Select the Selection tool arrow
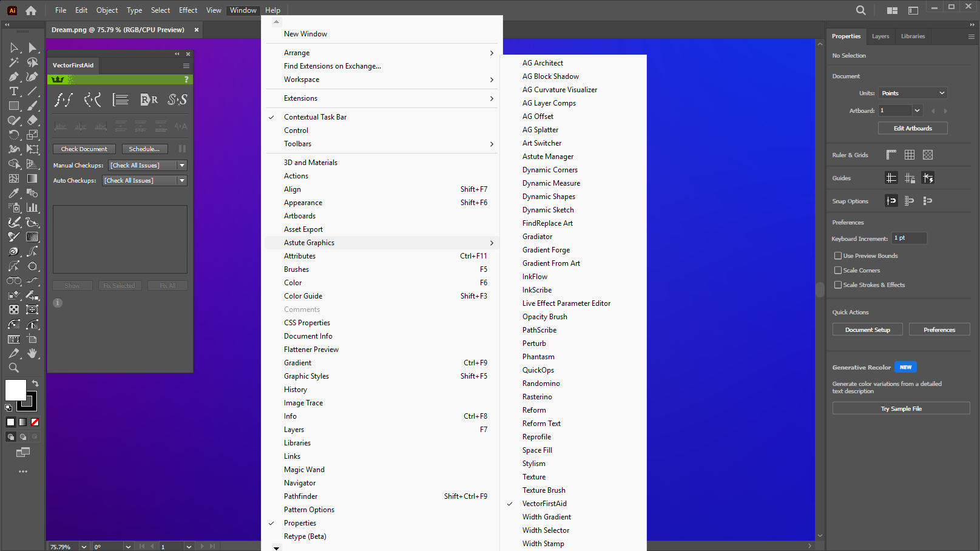 [x=14, y=48]
